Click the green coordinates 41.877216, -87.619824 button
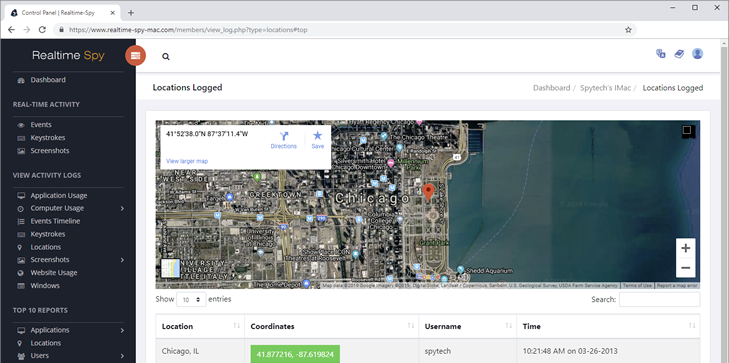Image resolution: width=729 pixels, height=363 pixels. (x=295, y=354)
